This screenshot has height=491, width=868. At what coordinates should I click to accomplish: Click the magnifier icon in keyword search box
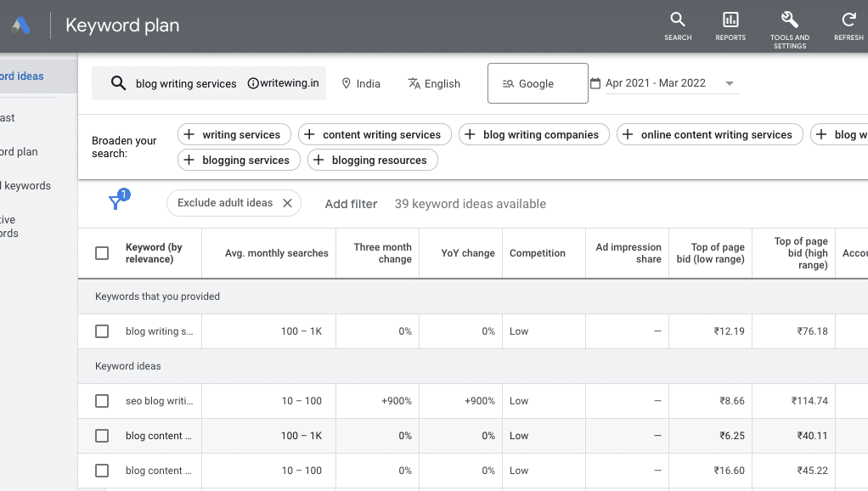pos(118,83)
